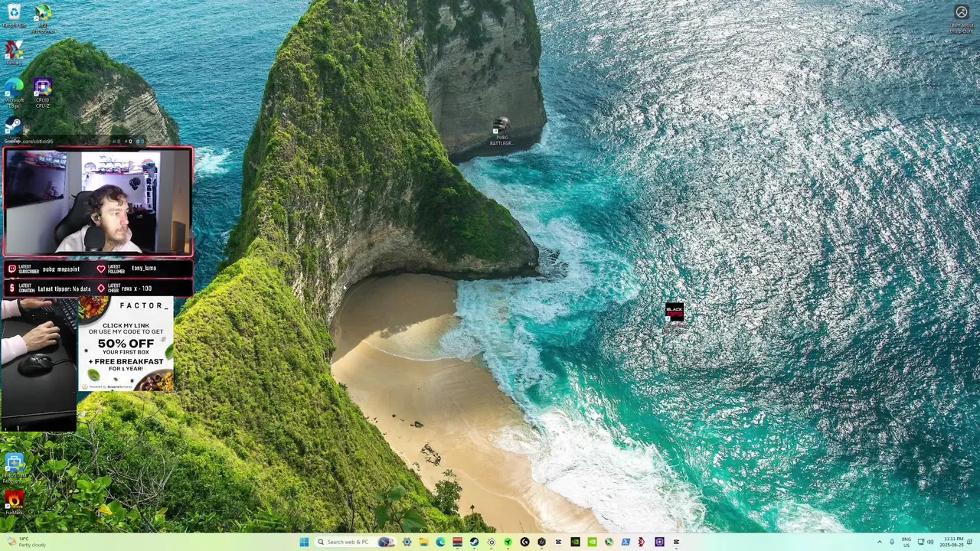Open the Microsoft Edge desktop shortcut

point(14,93)
